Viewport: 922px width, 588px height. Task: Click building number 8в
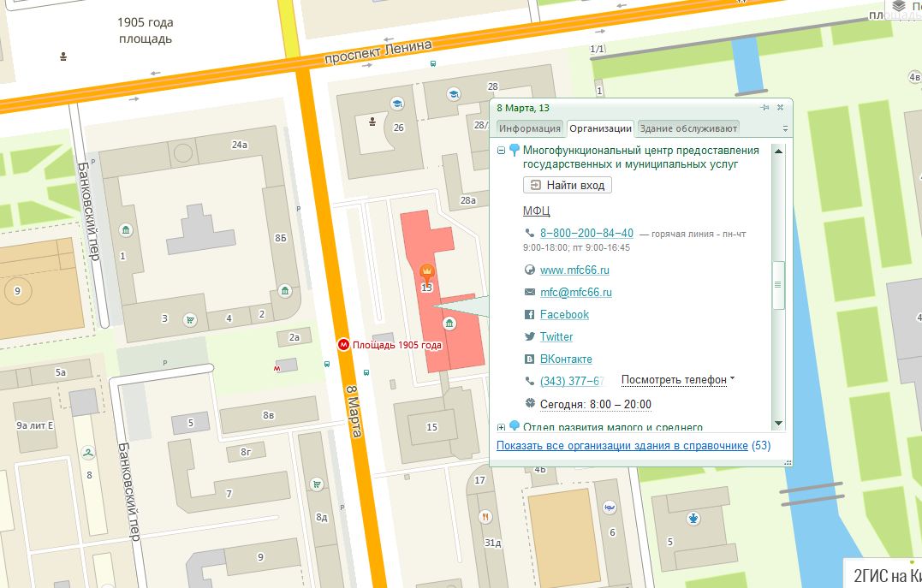[x=268, y=415]
